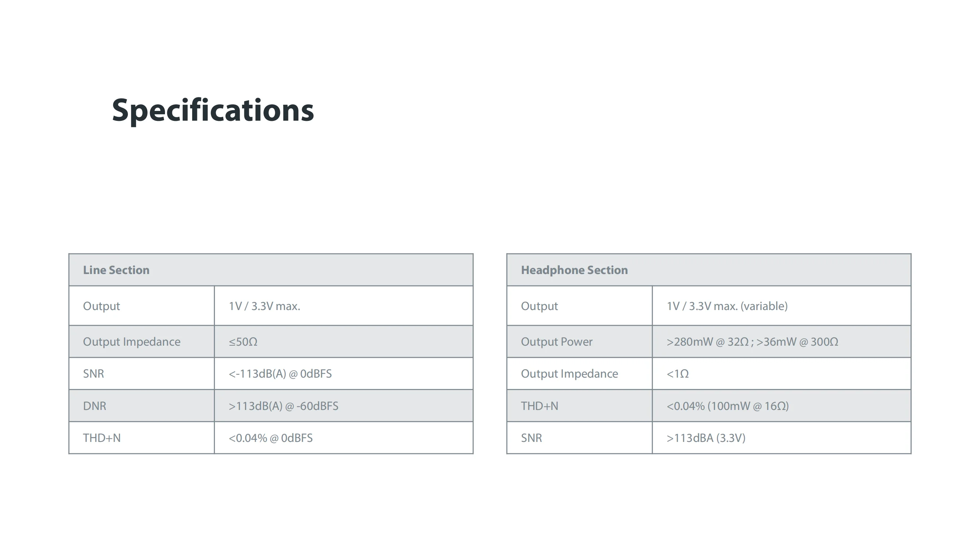Click the '<1Ω' impedance value
980x551 pixels.
[x=678, y=374]
